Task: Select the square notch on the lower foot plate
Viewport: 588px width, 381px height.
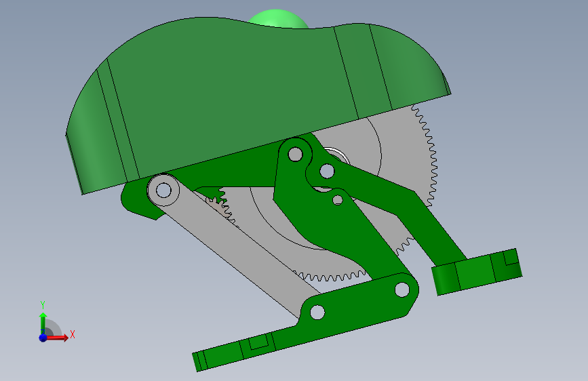Action: [259, 342]
